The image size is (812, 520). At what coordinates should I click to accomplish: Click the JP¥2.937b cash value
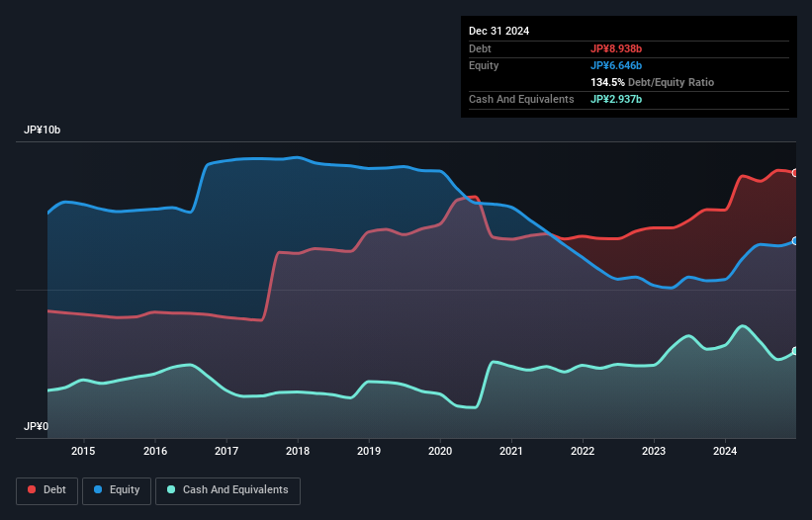[616, 99]
